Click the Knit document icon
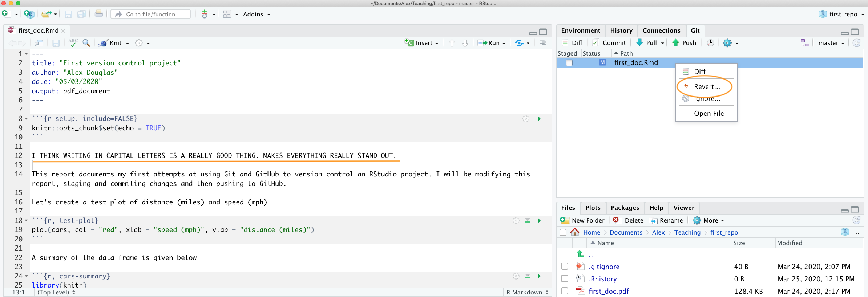Image resolution: width=868 pixels, height=297 pixels. pos(104,43)
